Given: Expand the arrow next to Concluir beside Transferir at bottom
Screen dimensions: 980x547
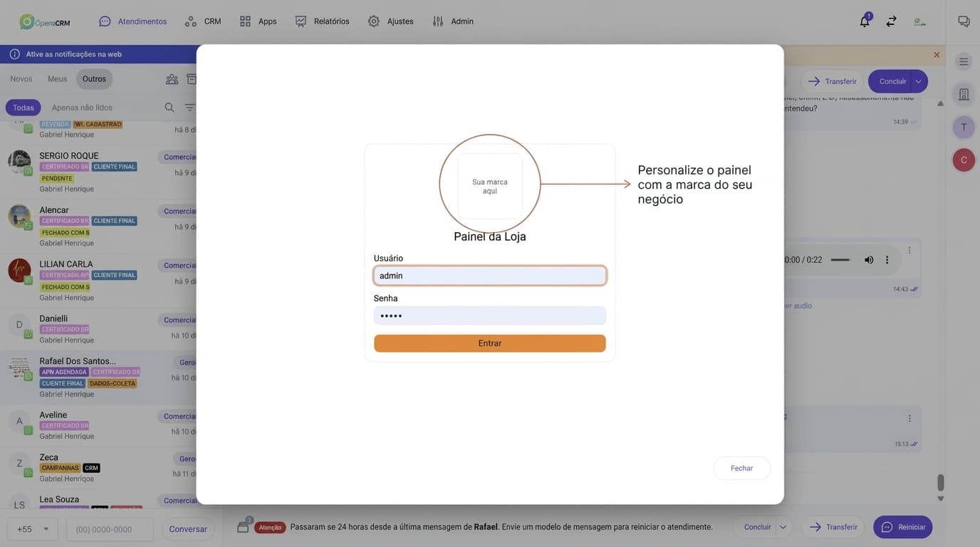Looking at the screenshot, I should click(783, 527).
